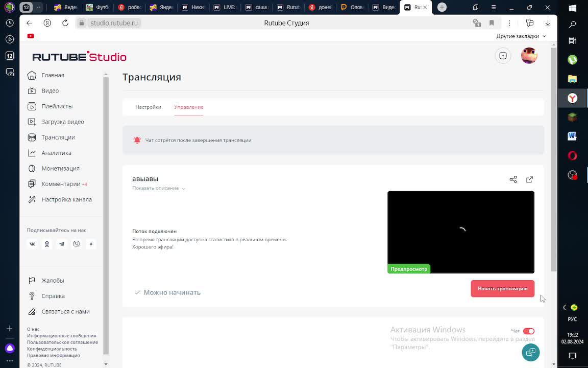Open a new browser tab
The width and height of the screenshot is (588, 368).
[442, 7]
